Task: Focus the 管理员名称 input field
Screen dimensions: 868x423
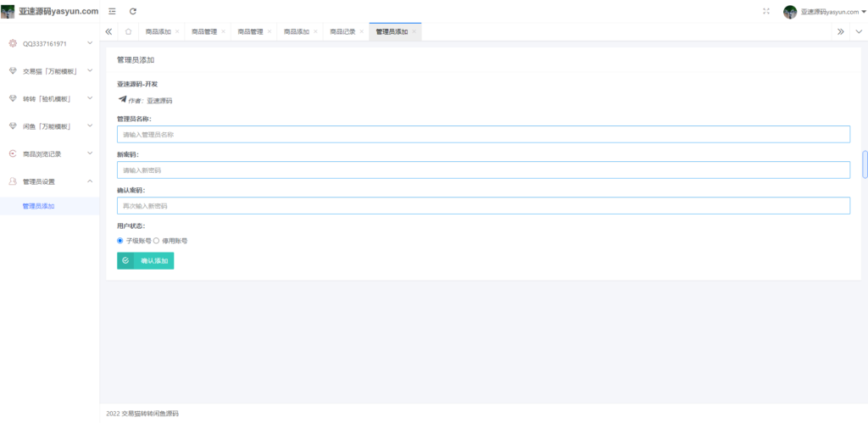Action: point(483,134)
